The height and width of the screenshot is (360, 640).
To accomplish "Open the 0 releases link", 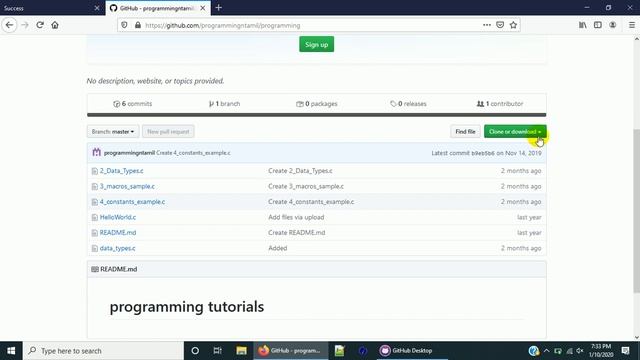I will tap(408, 104).
